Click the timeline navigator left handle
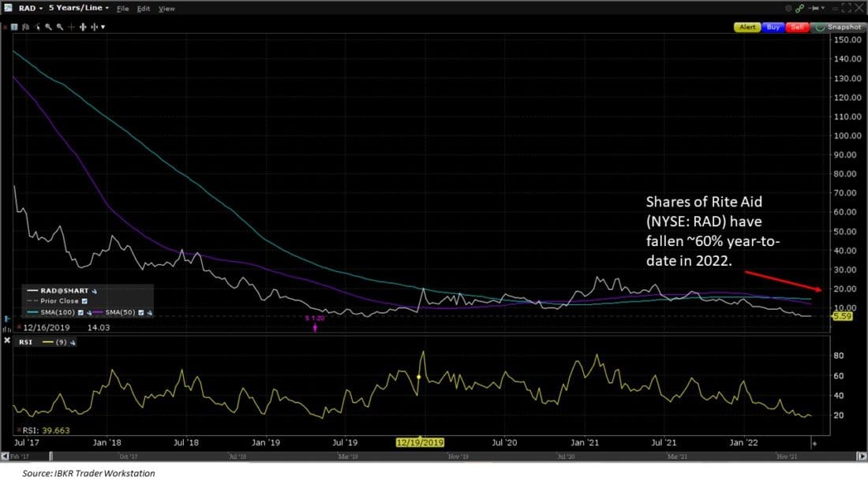This screenshot has width=868, height=488. pyautogui.click(x=51, y=456)
